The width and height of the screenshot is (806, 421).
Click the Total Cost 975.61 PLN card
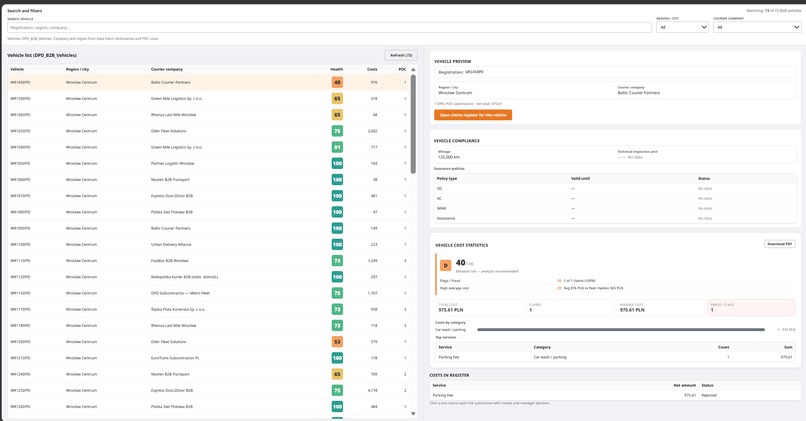coord(479,307)
